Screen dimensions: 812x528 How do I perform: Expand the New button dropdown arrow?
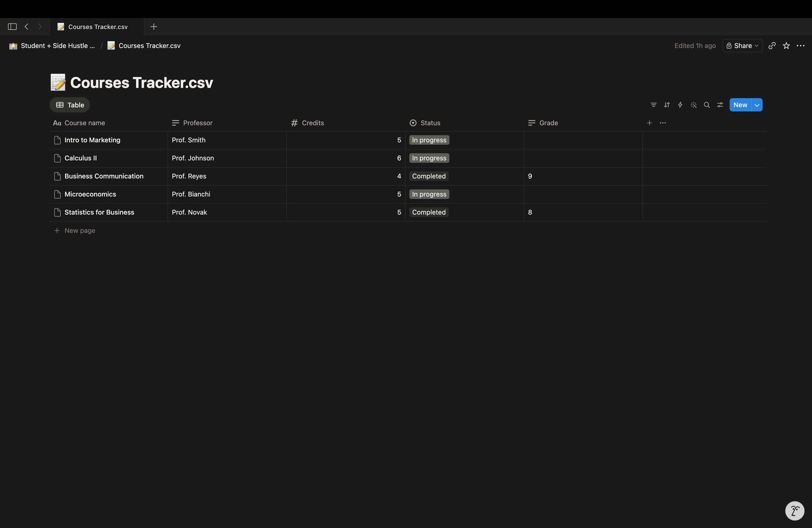757,105
